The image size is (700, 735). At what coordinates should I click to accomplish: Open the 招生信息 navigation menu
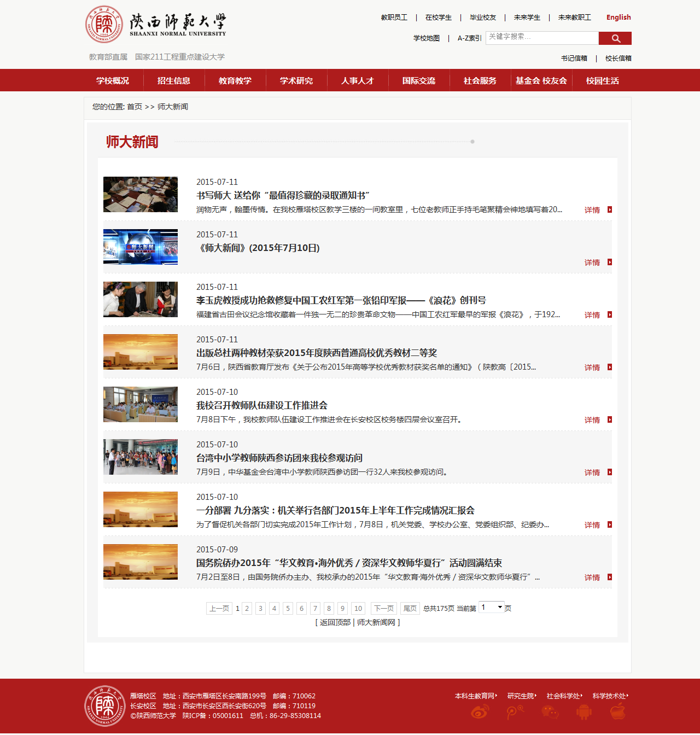(174, 81)
